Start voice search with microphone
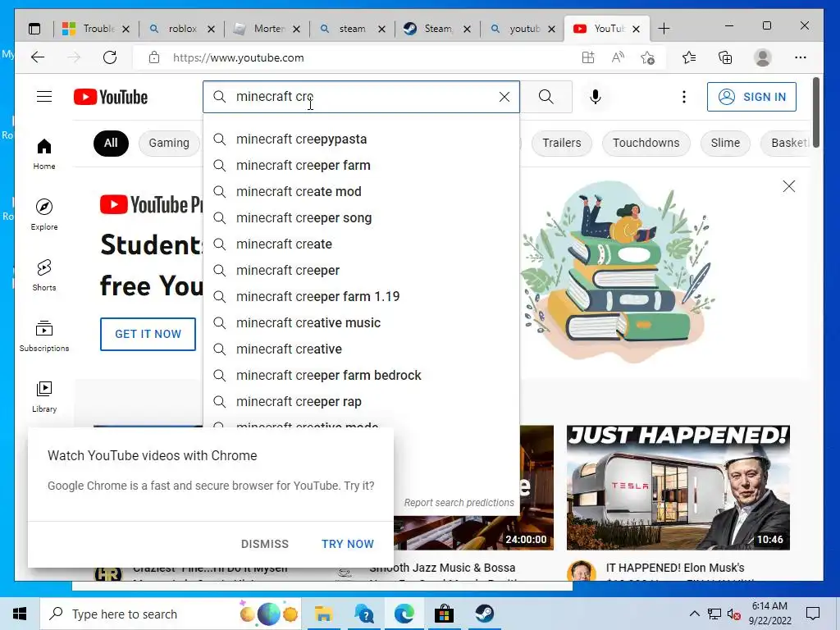This screenshot has height=630, width=840. [596, 97]
